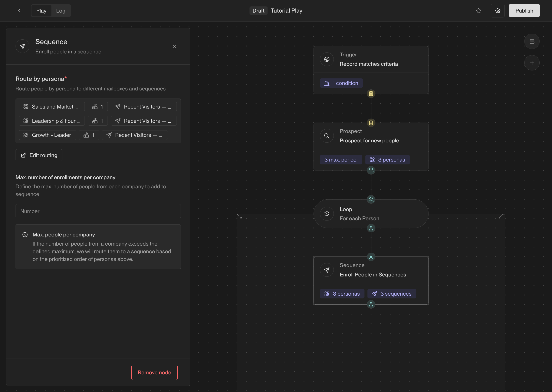Click the back arrow in top bar
Screen dimensions: 552x392
(19, 11)
